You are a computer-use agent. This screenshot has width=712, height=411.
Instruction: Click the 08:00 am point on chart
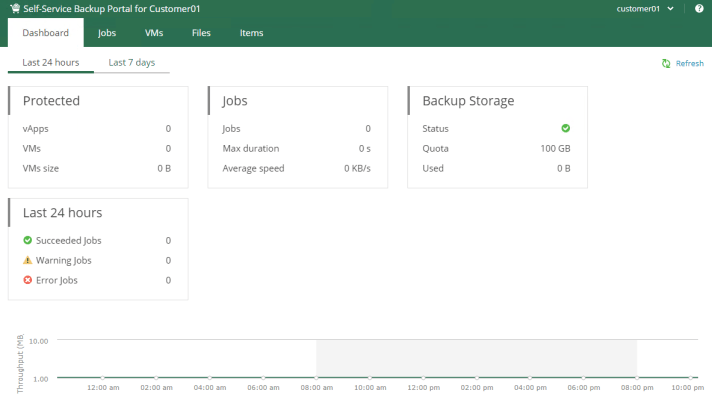tap(317, 378)
